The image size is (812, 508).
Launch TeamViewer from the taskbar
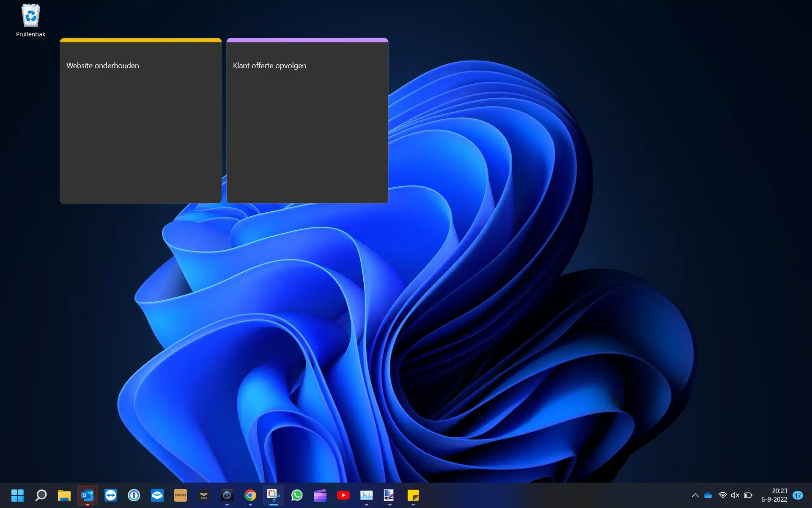[111, 495]
